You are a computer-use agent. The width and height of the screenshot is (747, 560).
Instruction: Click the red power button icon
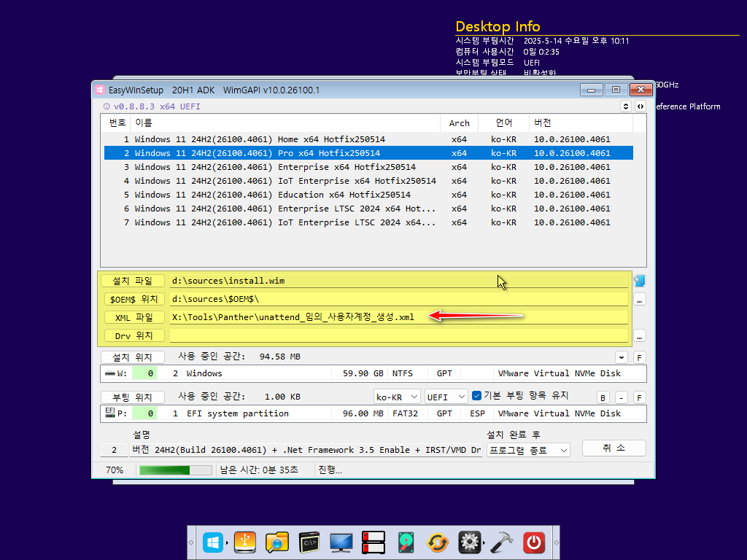pos(533,542)
